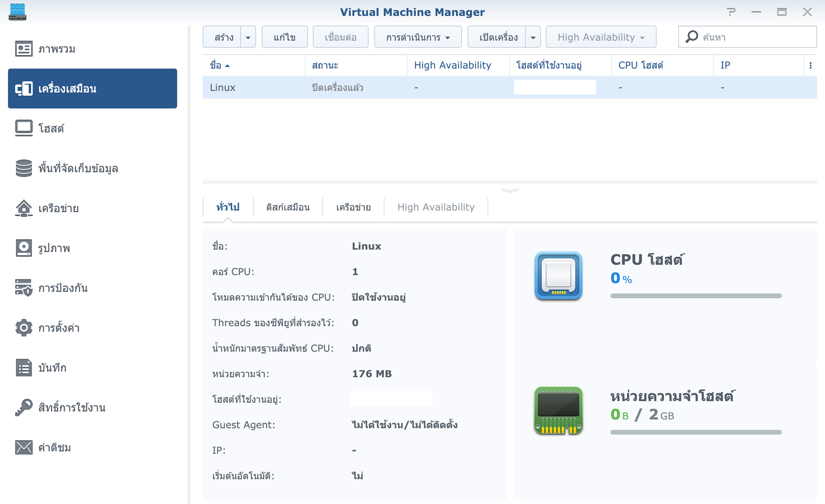This screenshot has width=825, height=504.
Task: Select the เครือข่าย network icon in sidebar
Action: 24,208
